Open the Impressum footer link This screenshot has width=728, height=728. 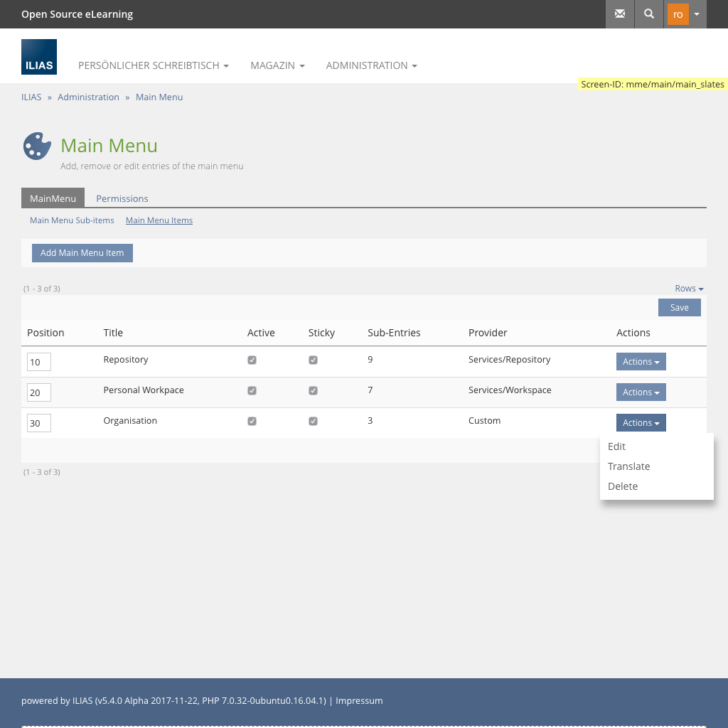[359, 701]
